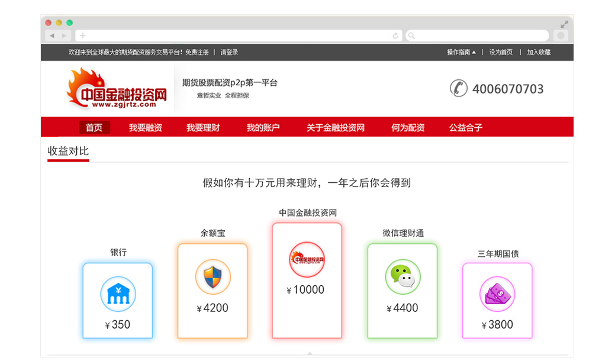Click the 设为首页 link

pos(501,52)
